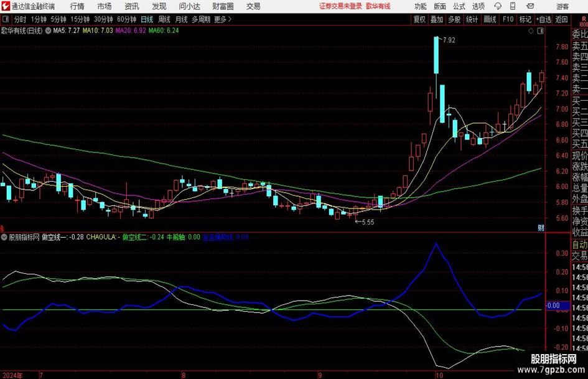Switch to the 30分钟 period tab

(103, 19)
